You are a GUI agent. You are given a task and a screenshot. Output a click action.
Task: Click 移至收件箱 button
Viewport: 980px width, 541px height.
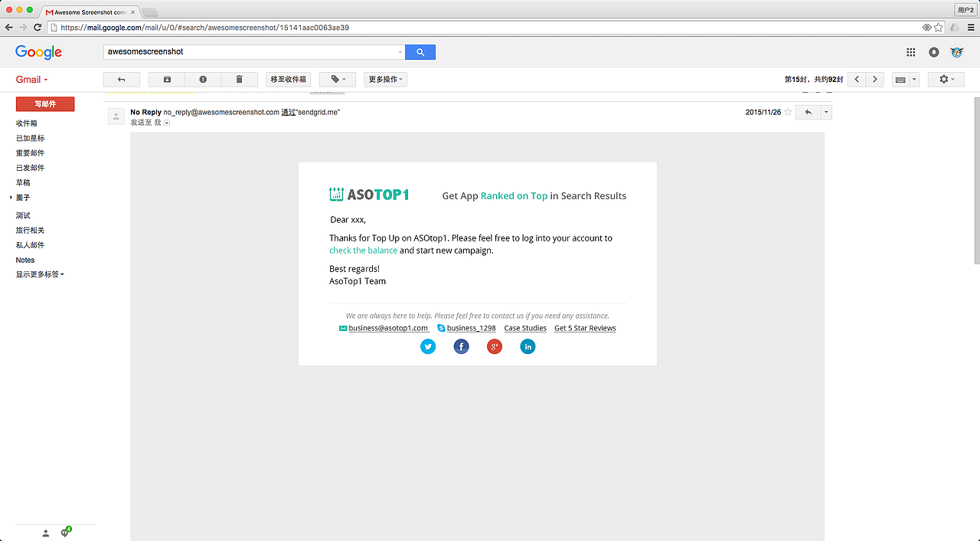pyautogui.click(x=289, y=79)
